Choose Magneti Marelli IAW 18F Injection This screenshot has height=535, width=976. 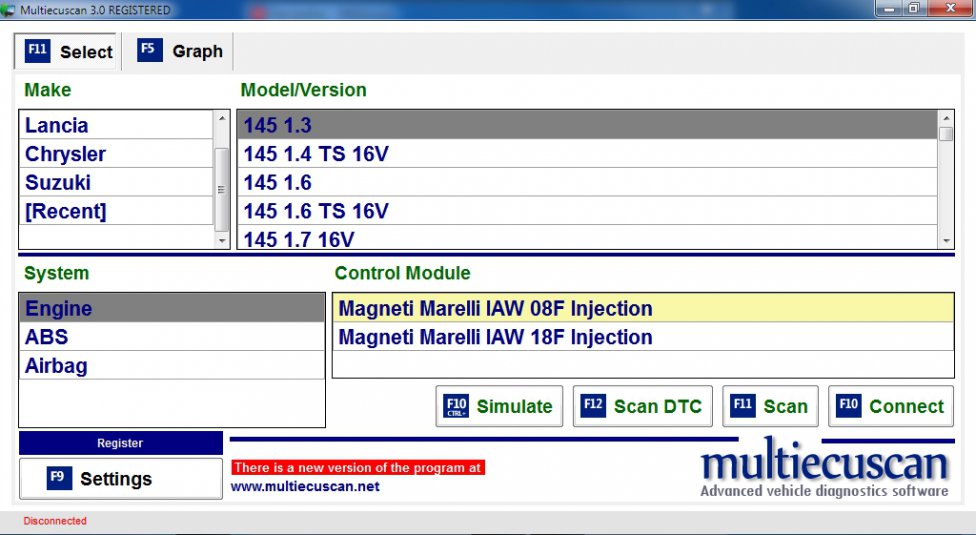495,337
